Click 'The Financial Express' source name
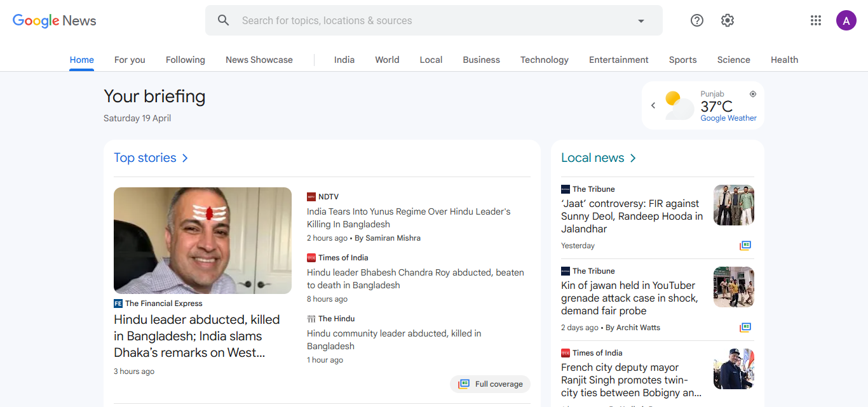 coord(164,304)
